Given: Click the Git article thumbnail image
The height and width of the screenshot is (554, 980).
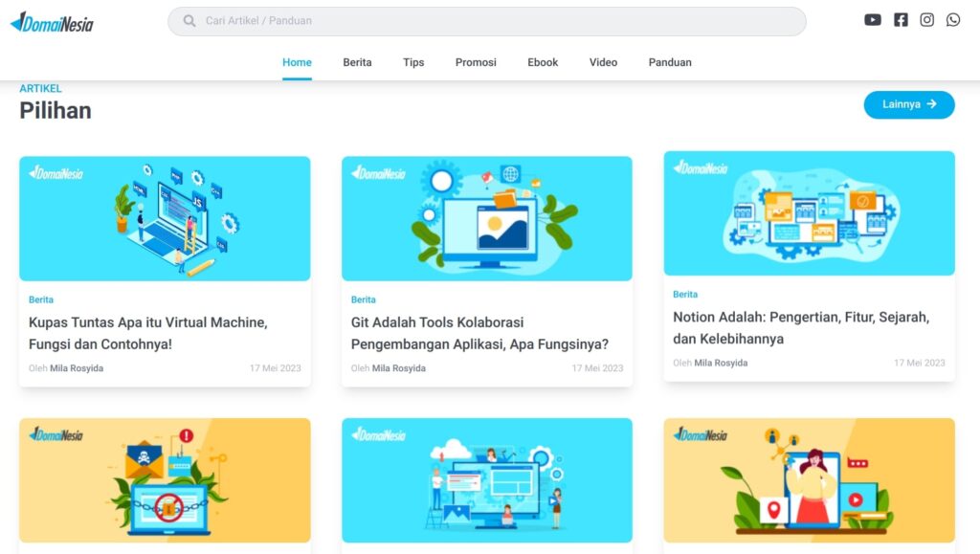Looking at the screenshot, I should coord(487,218).
